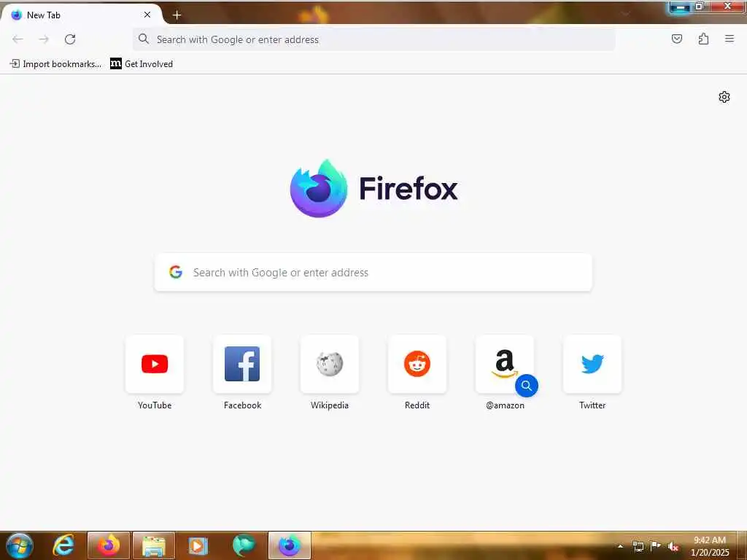The height and width of the screenshot is (560, 747).
Task: Click the Firefox logo on page
Action: pos(318,189)
